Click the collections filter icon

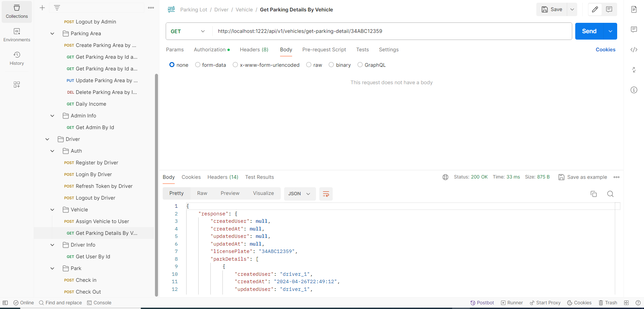point(57,8)
